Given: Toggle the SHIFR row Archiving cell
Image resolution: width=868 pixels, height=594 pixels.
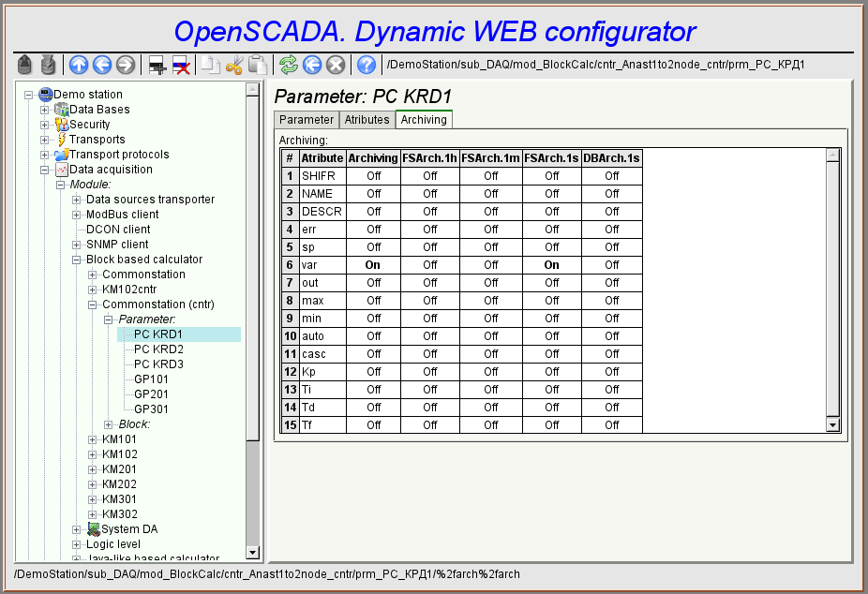Looking at the screenshot, I should point(373,176).
